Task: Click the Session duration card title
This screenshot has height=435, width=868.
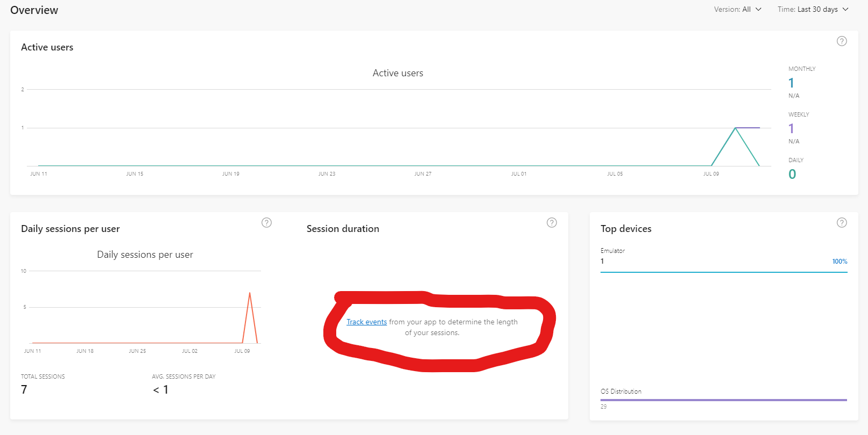Action: (343, 229)
